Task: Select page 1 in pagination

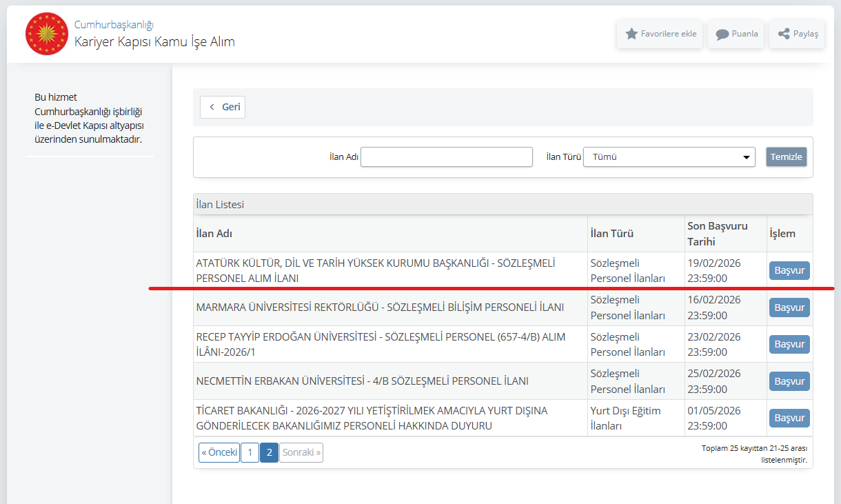Action: (250, 453)
